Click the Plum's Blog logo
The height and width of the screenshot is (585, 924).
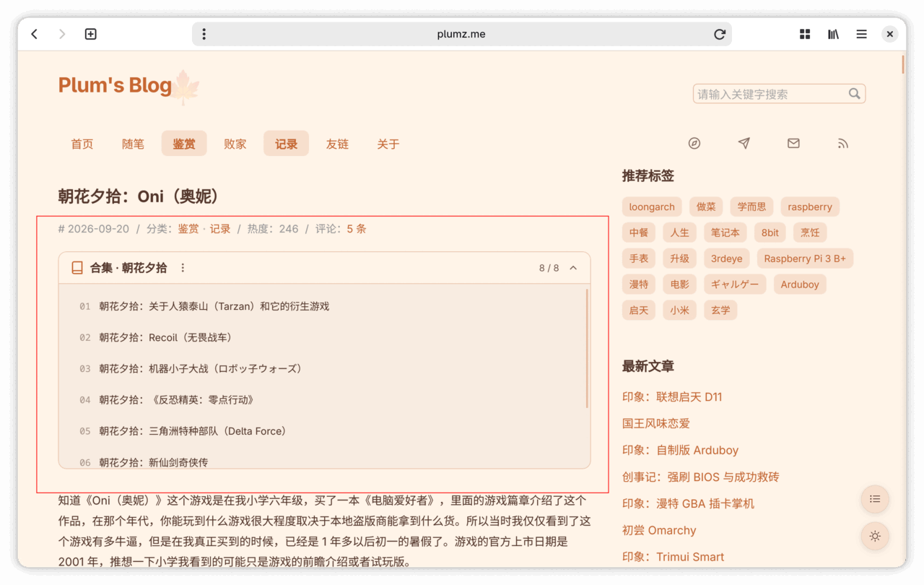(x=115, y=85)
